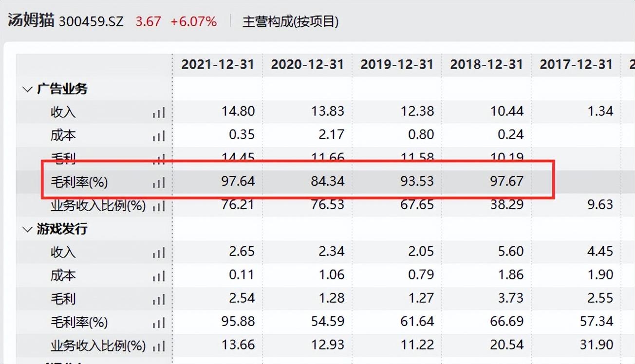Click chart icon for 游戏发行 业务收入比例(%) row
635x364 pixels.
(159, 346)
